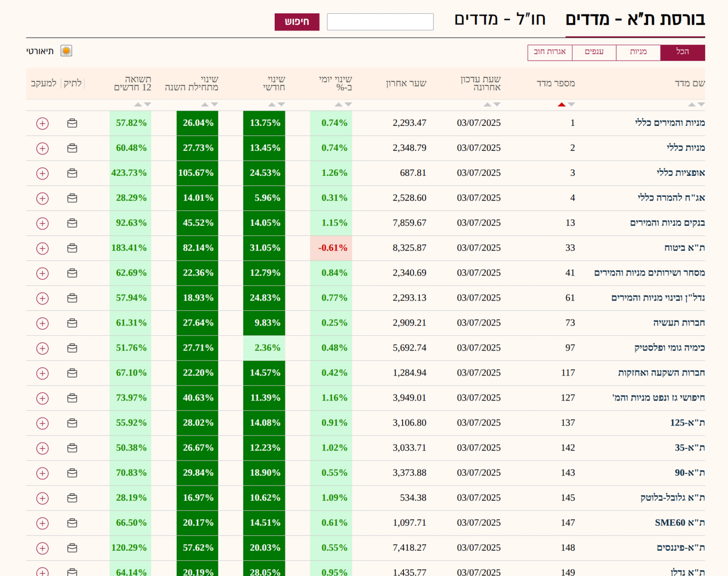Portfolio icon for ת"א ביטוח row
728x576 pixels.
pyautogui.click(x=72, y=248)
